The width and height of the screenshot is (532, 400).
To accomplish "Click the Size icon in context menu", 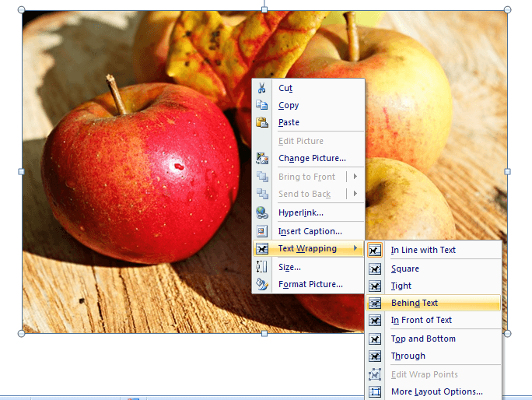I will [262, 267].
